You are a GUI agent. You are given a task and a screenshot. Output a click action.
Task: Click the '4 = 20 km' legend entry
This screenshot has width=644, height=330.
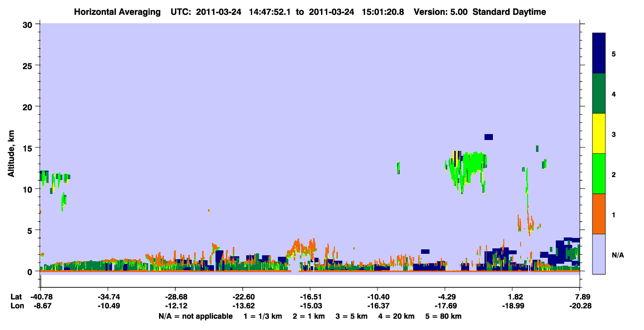point(397,316)
